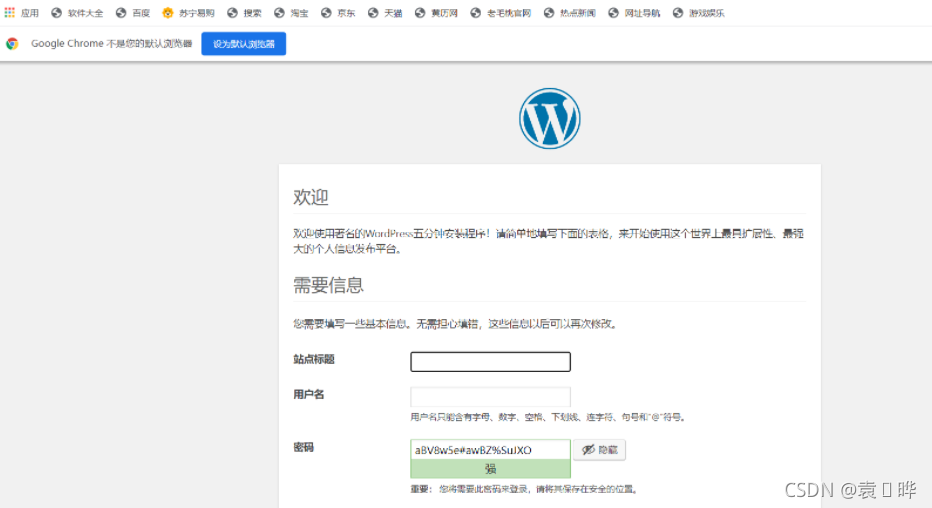
Task: Open the 热点新闻 bookmark
Action: (569, 12)
